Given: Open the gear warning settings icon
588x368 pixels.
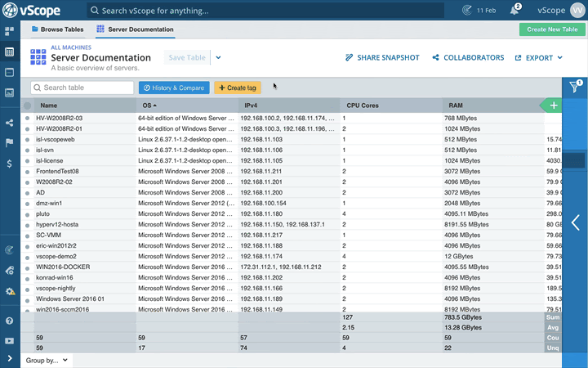Looking at the screenshot, I should pyautogui.click(x=10, y=291).
